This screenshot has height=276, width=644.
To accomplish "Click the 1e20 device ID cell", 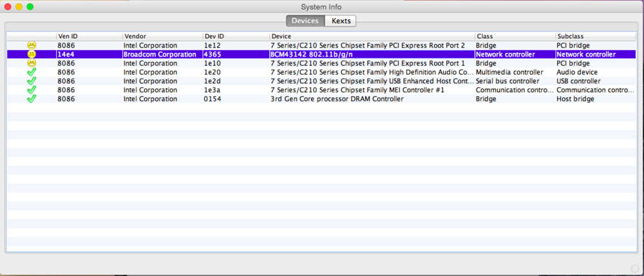I will pos(213,73).
